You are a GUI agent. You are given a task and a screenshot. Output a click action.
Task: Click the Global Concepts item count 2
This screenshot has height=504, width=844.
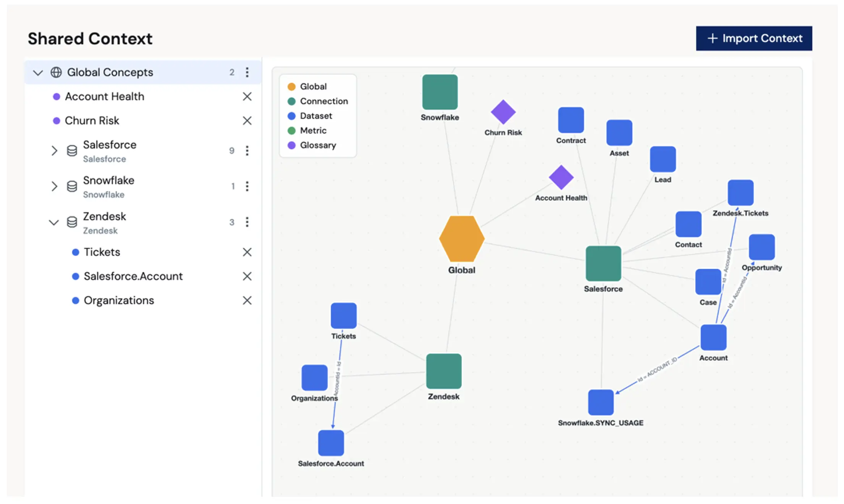[x=232, y=73]
